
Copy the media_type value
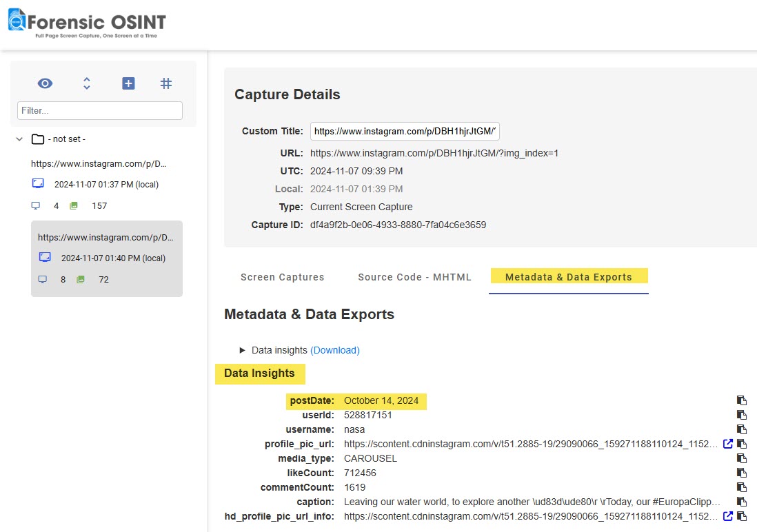(742, 458)
